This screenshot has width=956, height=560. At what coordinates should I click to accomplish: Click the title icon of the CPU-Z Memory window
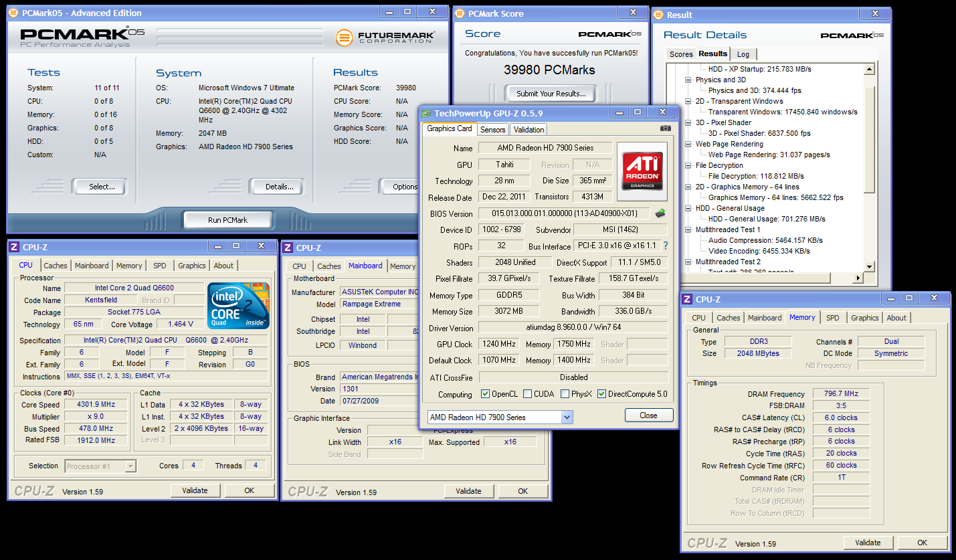pyautogui.click(x=687, y=300)
